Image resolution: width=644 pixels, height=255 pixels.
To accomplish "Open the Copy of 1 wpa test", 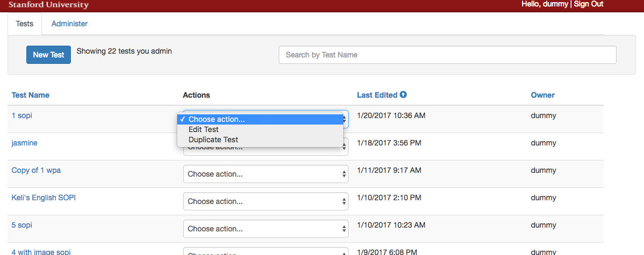I will [36, 170].
